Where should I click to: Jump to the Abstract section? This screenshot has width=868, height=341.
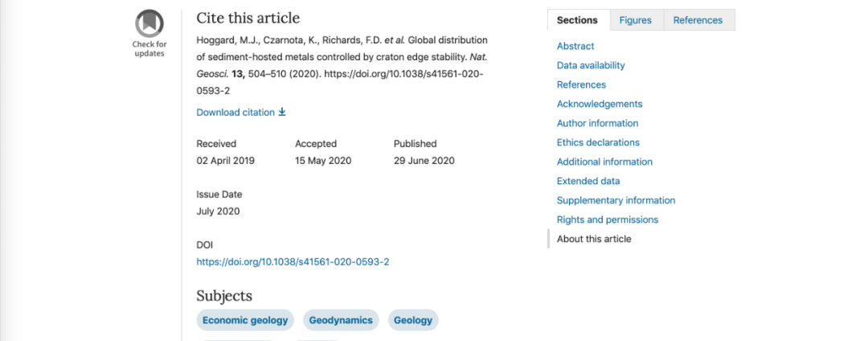point(575,46)
